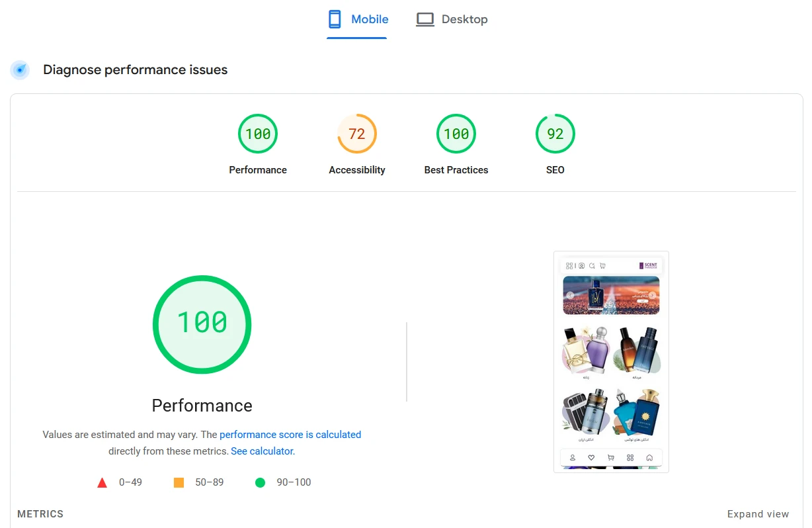Click the green circle 90–100 legend marker

point(260,482)
